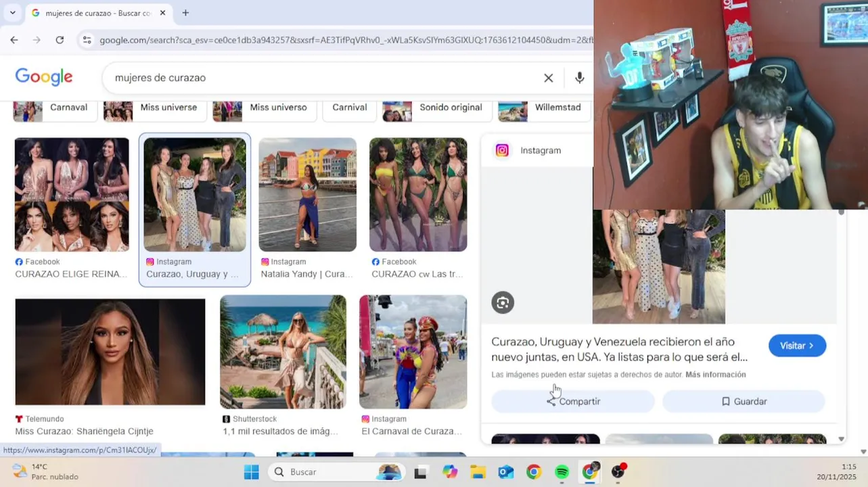Click the 'Instagram' source name in preview header
This screenshot has width=868, height=487.
point(541,150)
